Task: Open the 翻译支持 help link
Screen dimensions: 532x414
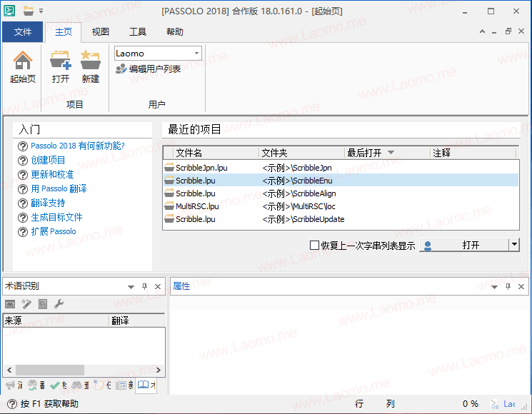Action: click(48, 203)
